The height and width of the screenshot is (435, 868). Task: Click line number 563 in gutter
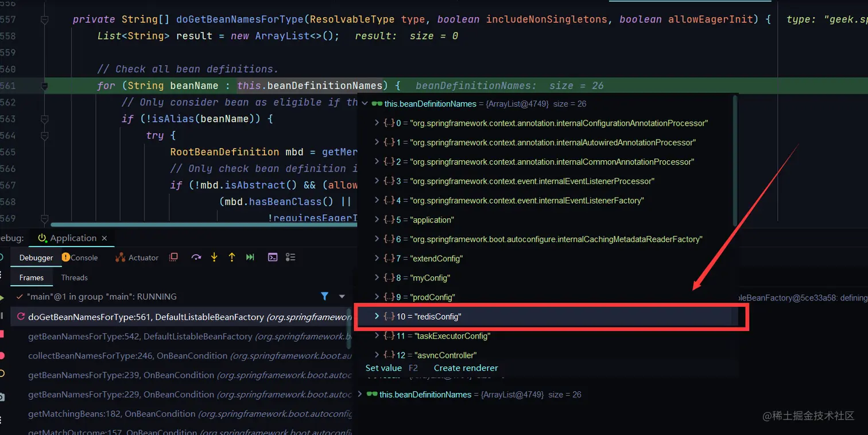[x=8, y=119]
